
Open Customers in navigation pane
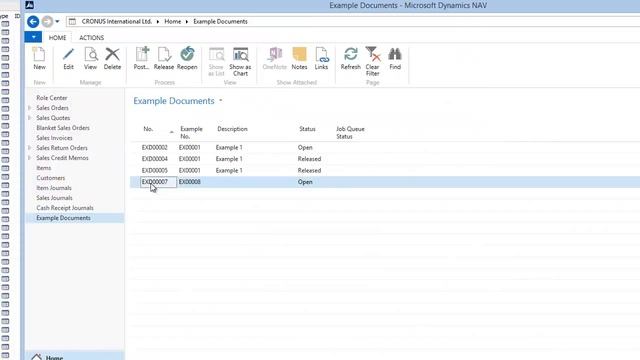point(51,178)
